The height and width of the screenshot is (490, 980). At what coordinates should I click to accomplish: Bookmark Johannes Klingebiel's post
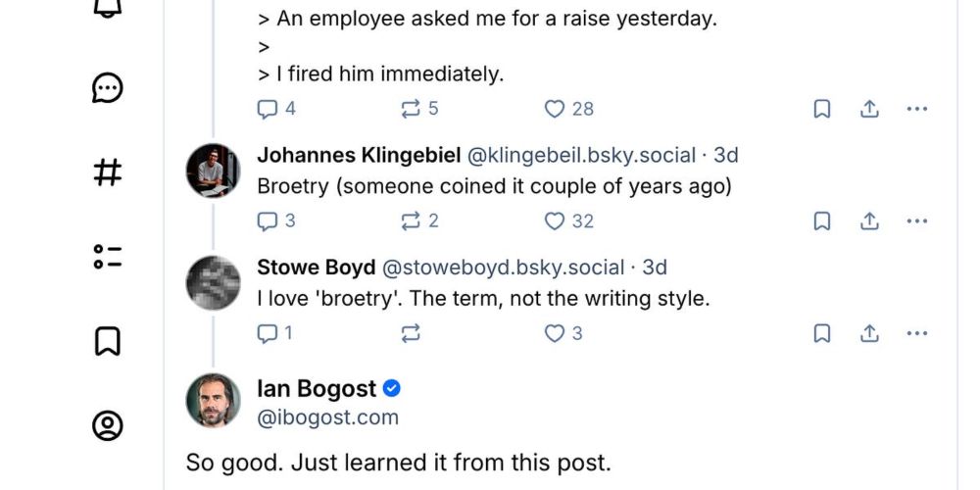822,221
